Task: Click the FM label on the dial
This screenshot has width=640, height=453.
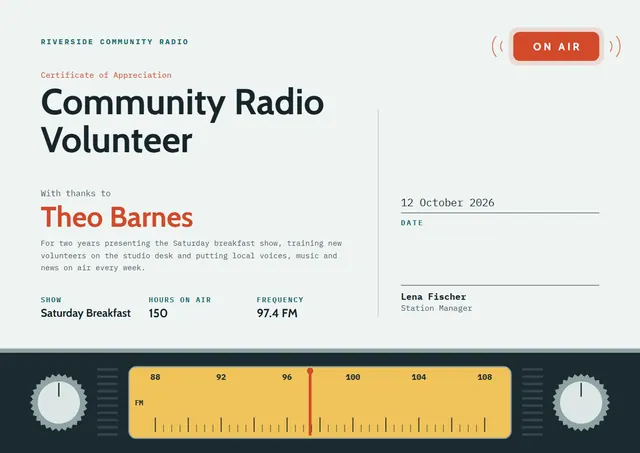Action: pyautogui.click(x=139, y=403)
